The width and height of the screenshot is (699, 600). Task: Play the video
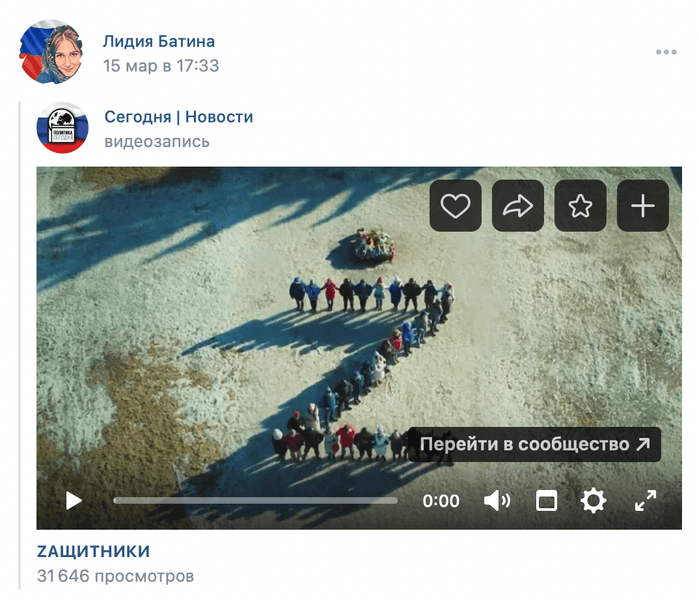(x=74, y=500)
